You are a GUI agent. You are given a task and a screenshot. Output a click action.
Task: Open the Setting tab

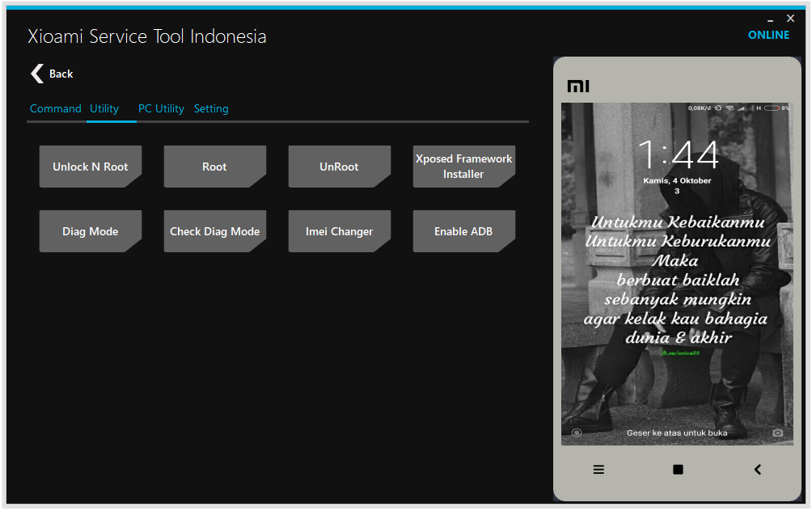pyautogui.click(x=211, y=108)
